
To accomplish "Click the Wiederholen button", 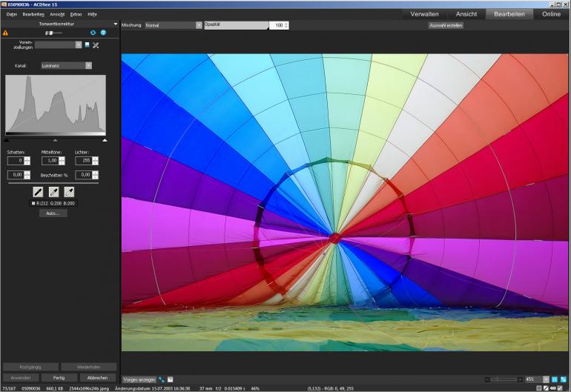I will pyautogui.click(x=88, y=367).
